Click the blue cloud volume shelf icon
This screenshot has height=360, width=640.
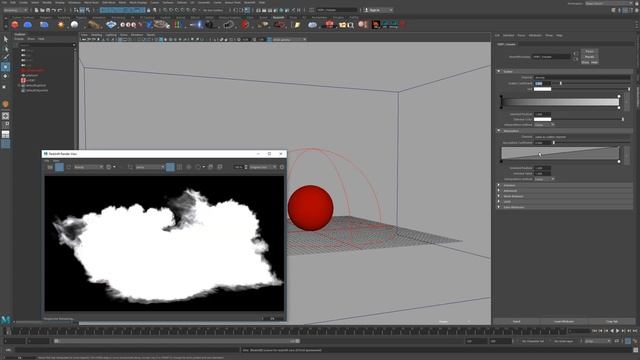[313, 25]
